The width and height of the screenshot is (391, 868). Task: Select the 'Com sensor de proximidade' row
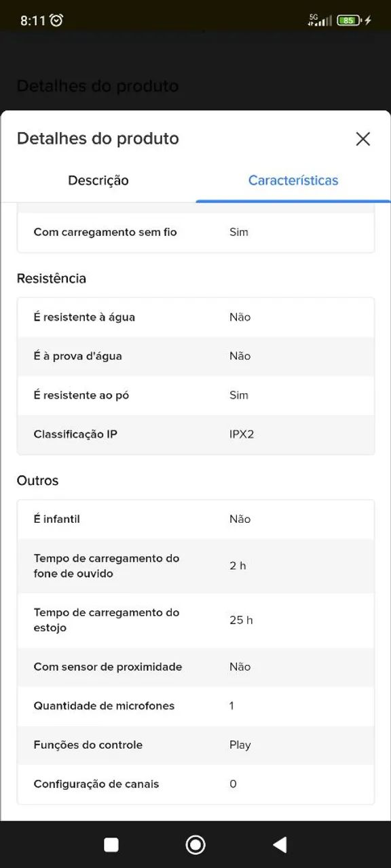click(195, 667)
